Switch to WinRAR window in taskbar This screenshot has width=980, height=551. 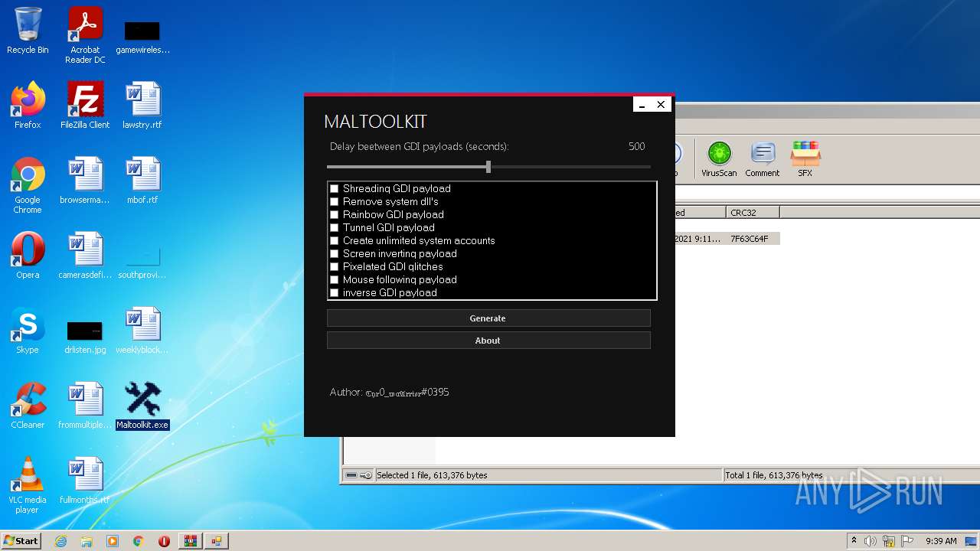point(190,541)
